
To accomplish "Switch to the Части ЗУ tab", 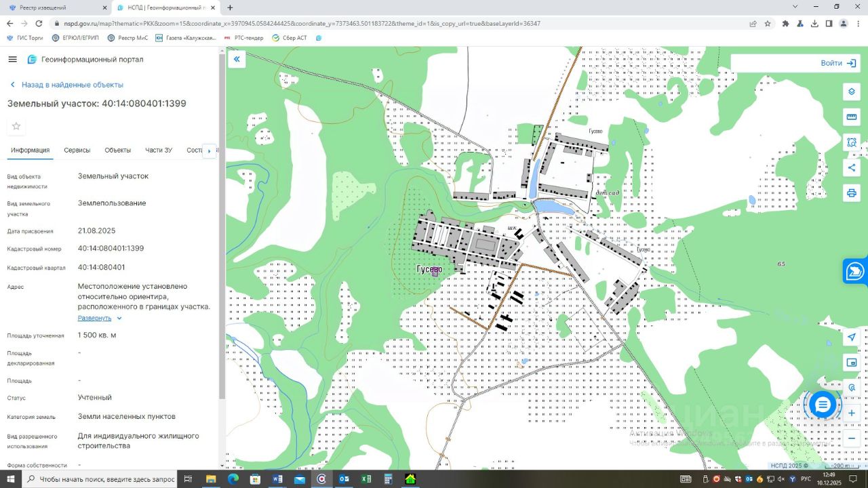I will point(159,150).
